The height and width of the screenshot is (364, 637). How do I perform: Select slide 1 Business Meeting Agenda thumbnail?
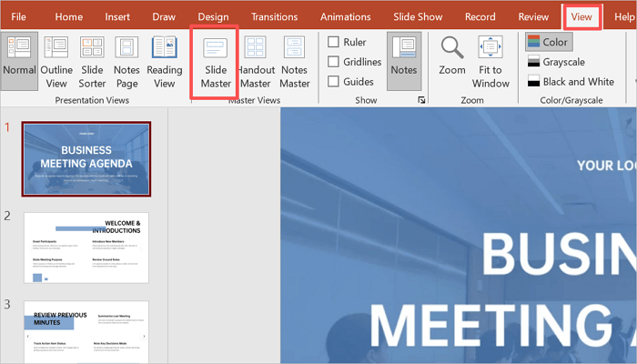tap(86, 159)
